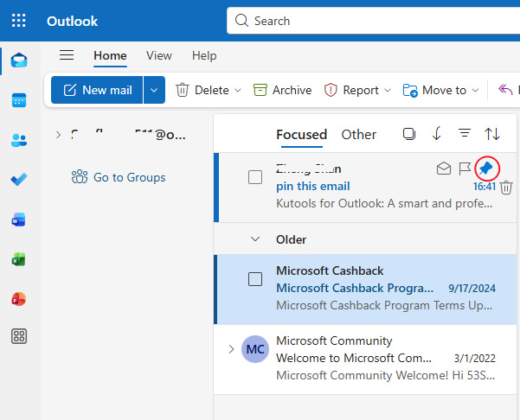Open the To Do checkmark icon
This screenshot has width=520, height=420.
click(x=19, y=180)
